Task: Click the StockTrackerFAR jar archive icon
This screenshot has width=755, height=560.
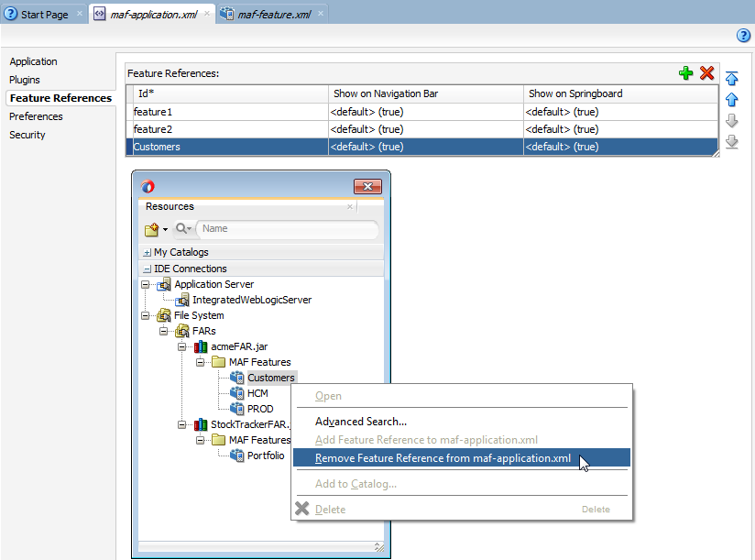Action: click(201, 424)
